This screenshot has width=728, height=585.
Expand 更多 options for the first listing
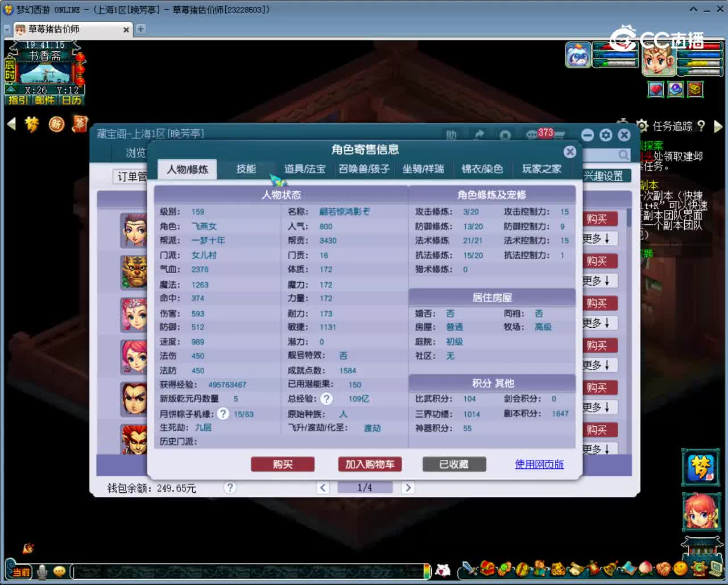pyautogui.click(x=600, y=238)
